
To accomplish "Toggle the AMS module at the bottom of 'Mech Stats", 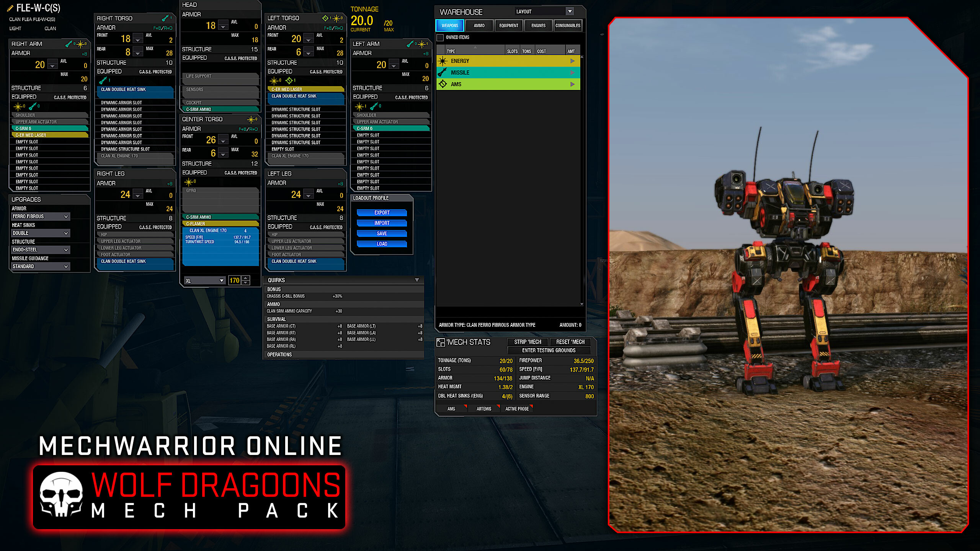I will (x=451, y=409).
